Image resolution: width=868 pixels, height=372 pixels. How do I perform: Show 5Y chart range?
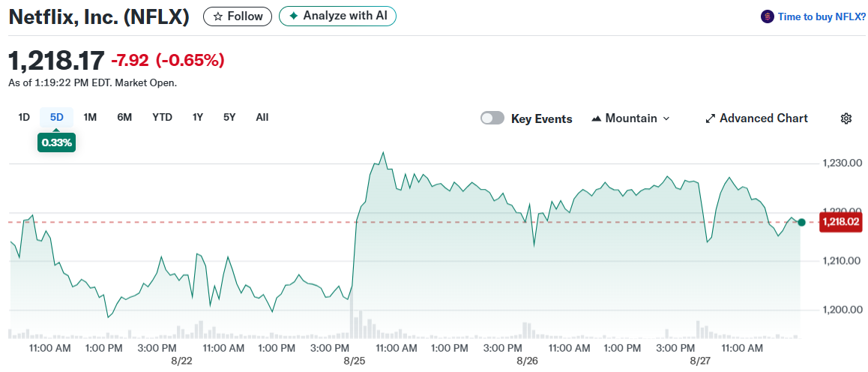[x=229, y=117]
